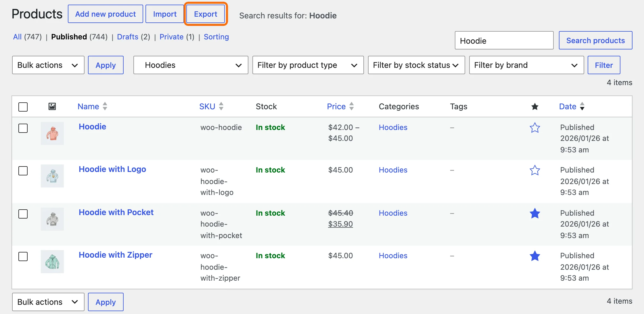Screen dimensions: 644x314
Task: Check the select-all products checkbox
Action: [23, 107]
